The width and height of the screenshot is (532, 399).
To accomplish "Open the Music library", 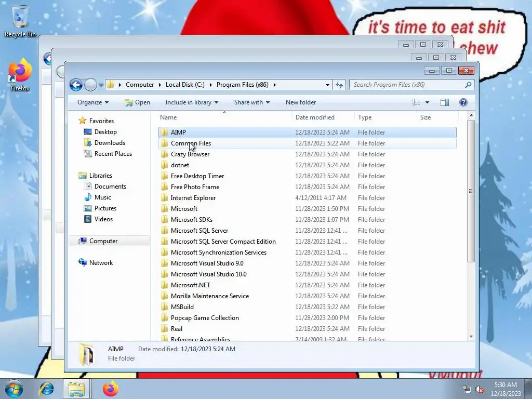I will [102, 197].
